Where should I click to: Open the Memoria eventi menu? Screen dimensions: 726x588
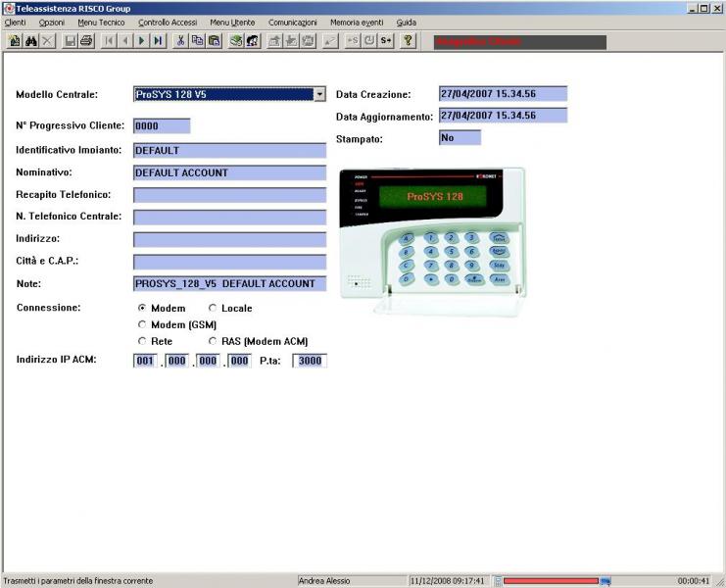pos(357,23)
